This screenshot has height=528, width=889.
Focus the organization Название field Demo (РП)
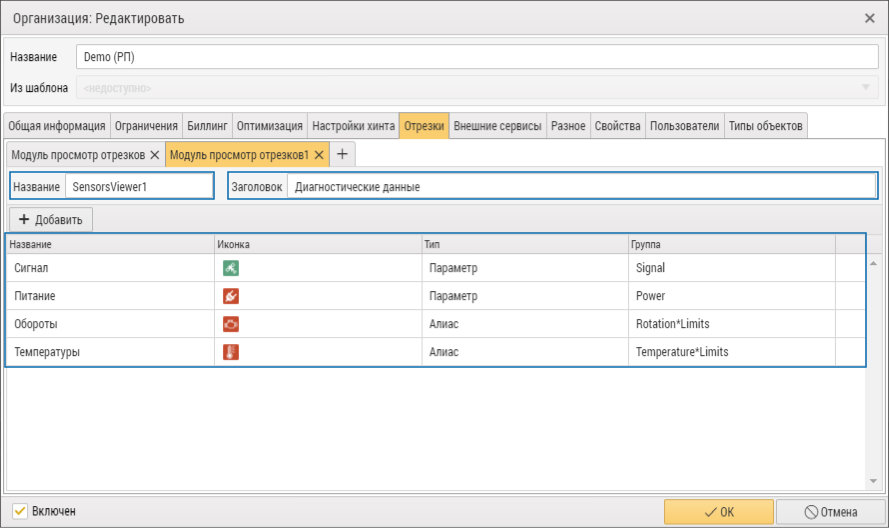tap(477, 57)
